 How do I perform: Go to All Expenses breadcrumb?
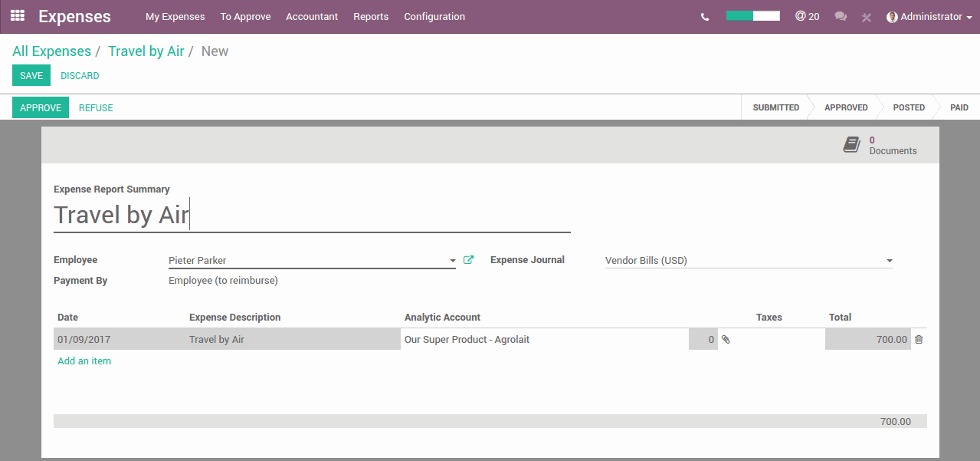(51, 51)
